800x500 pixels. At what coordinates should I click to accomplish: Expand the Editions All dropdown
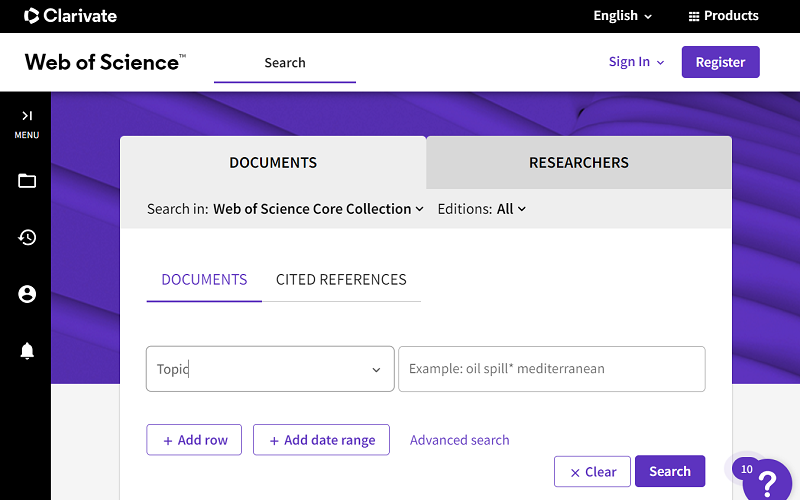[511, 209]
